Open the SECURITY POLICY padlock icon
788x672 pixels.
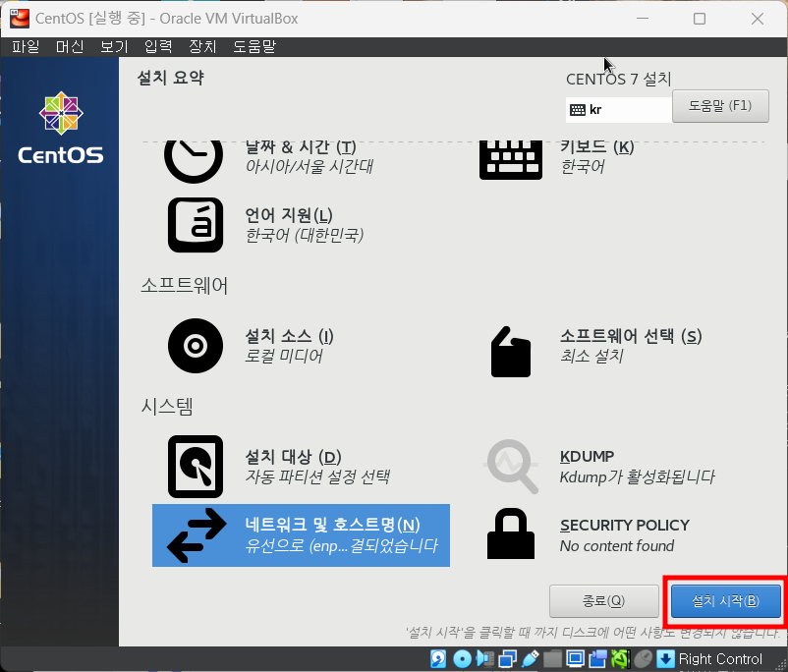(511, 533)
